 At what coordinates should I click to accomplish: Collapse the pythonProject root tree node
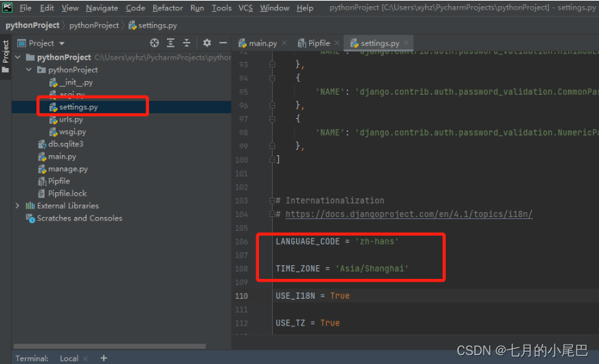[18, 57]
